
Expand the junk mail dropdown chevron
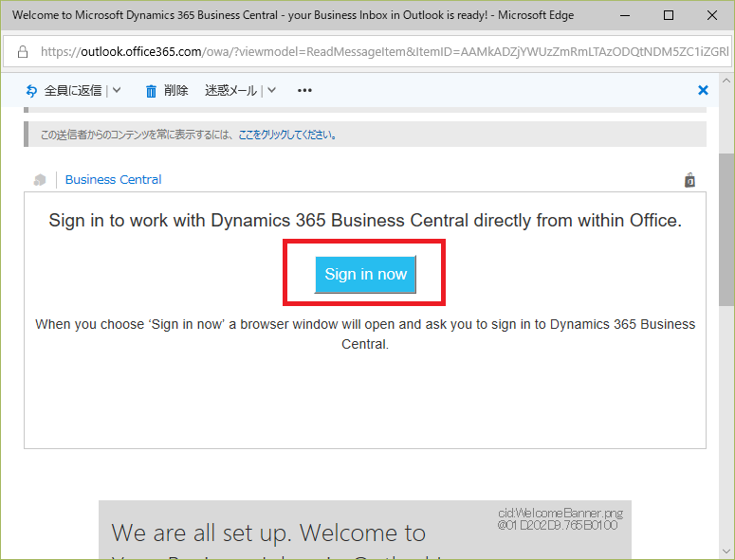click(271, 90)
